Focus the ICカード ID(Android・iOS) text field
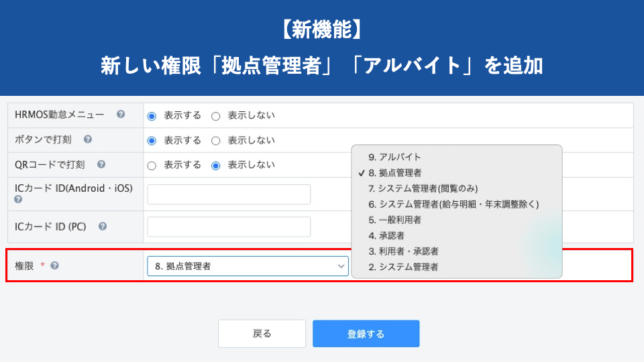Viewport: 644px width, 362px height. (229, 194)
